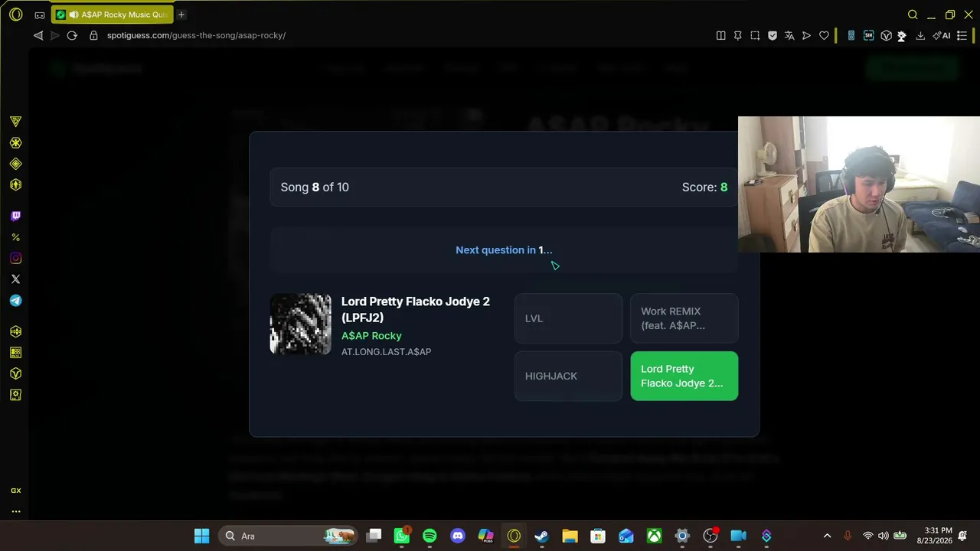Open the Windows Start menu
The width and height of the screenshot is (980, 551).
point(202,536)
